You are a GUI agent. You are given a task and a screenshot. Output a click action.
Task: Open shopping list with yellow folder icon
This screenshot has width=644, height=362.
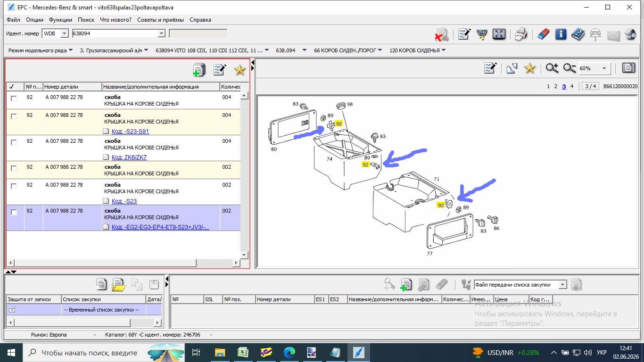(119, 284)
